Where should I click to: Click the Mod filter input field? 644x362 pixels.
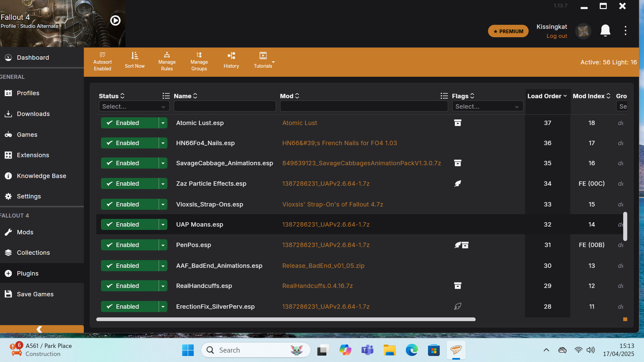[x=364, y=106]
